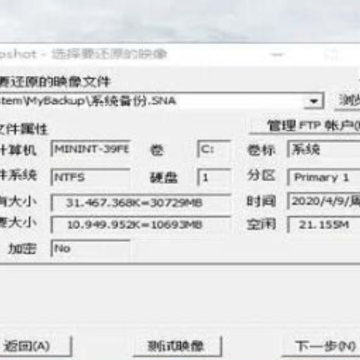This screenshot has width=360, height=360.
Task: Click the 加密 encryption label
Action: [x=22, y=249]
